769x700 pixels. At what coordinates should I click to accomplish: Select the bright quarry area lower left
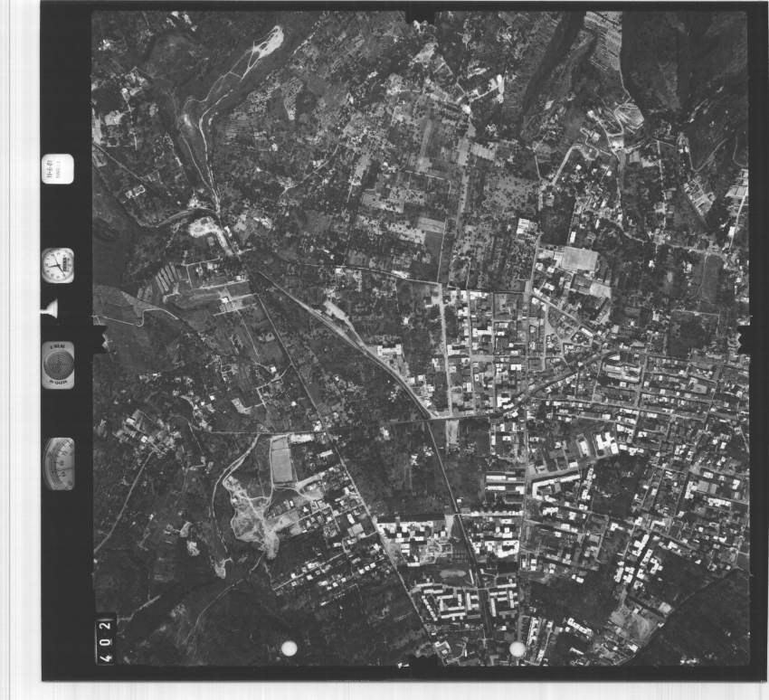pyautogui.click(x=249, y=516)
